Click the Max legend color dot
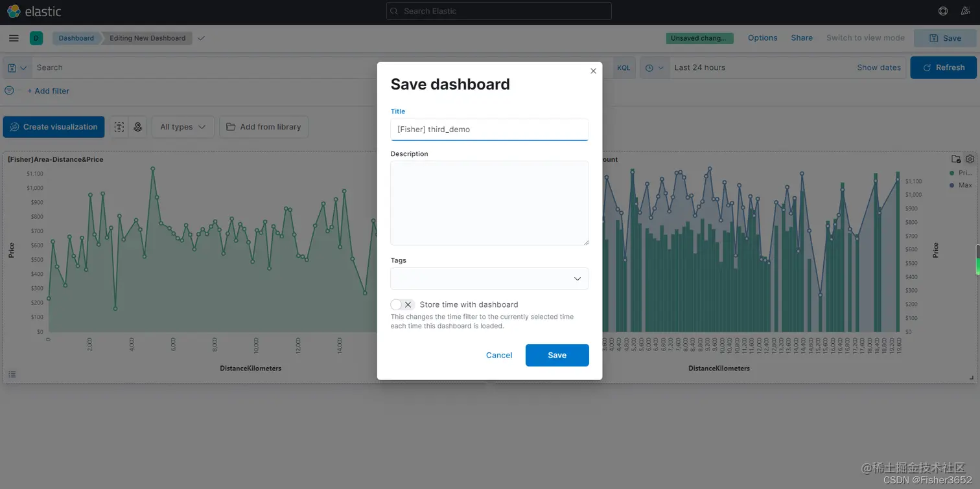This screenshot has height=489, width=980. pos(951,185)
